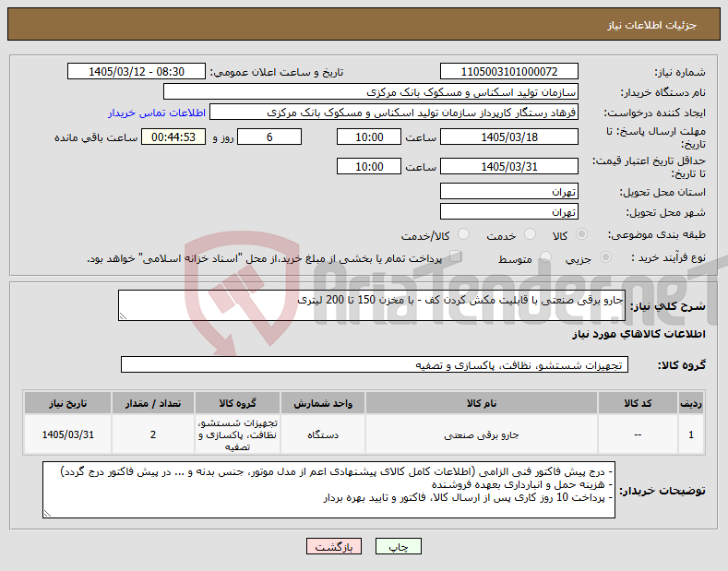Click response deadline date 1405/03/18 field

tap(508, 137)
